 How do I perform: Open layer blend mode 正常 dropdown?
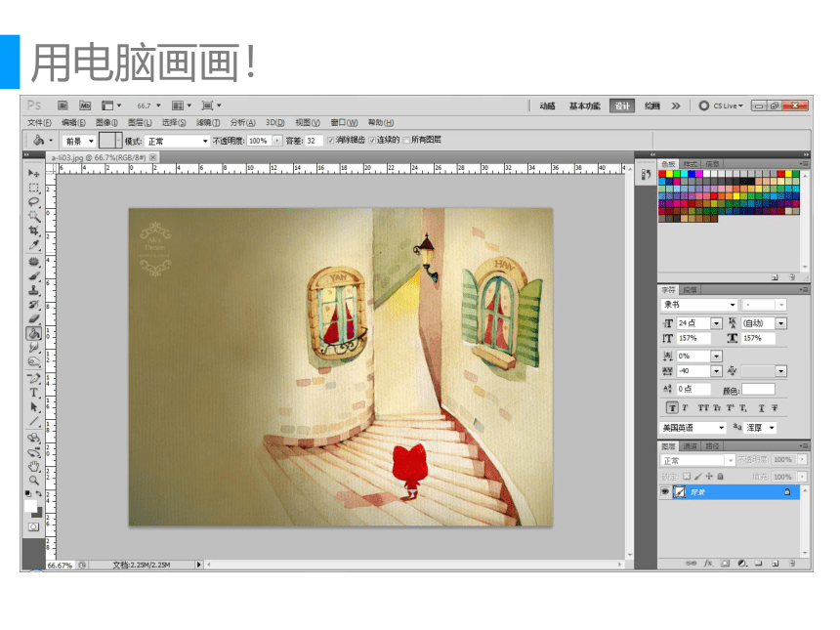tap(697, 460)
